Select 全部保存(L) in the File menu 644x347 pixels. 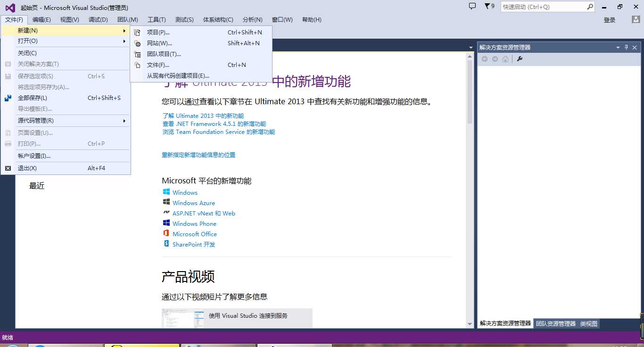[66, 98]
